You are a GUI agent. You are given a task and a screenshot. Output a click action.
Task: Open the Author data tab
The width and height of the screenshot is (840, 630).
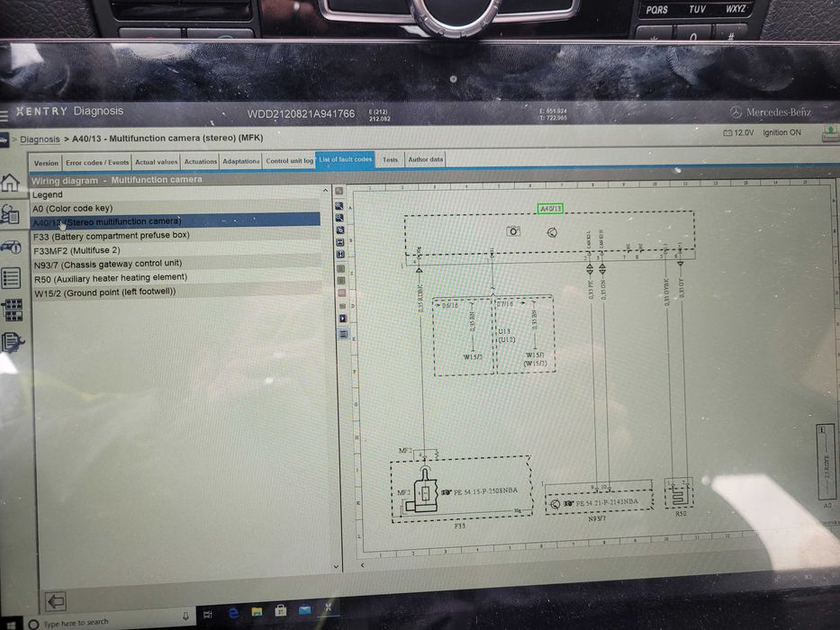[x=425, y=159]
